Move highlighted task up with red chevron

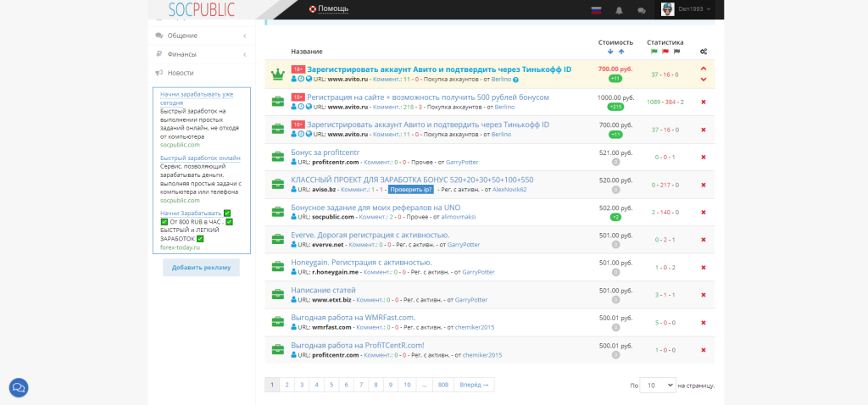704,69
